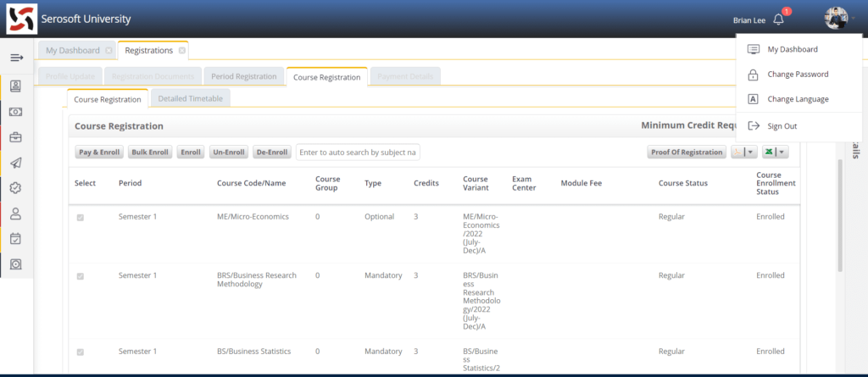Viewport: 868px width, 377px height.
Task: Open the profile ID card sidebar icon
Action: (16, 86)
